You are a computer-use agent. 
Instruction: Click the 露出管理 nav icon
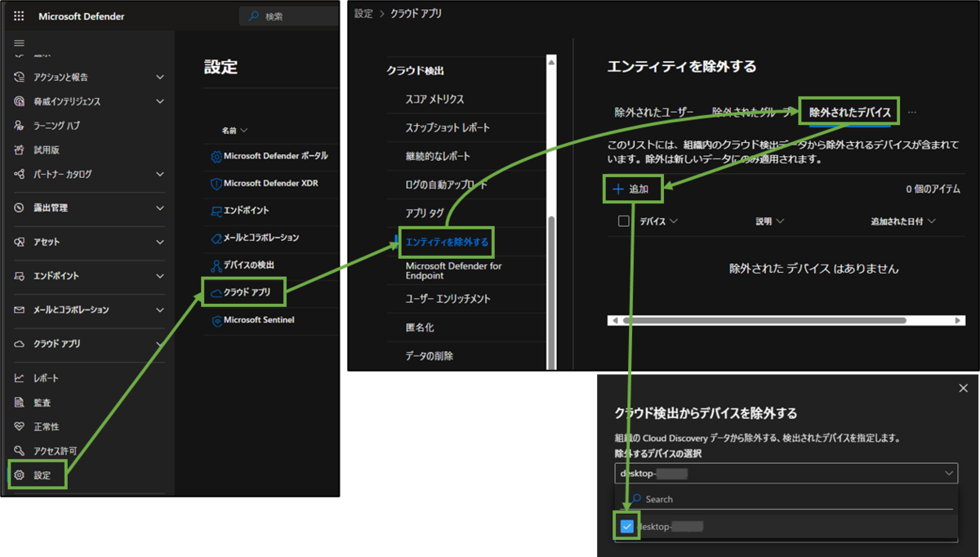[x=20, y=208]
